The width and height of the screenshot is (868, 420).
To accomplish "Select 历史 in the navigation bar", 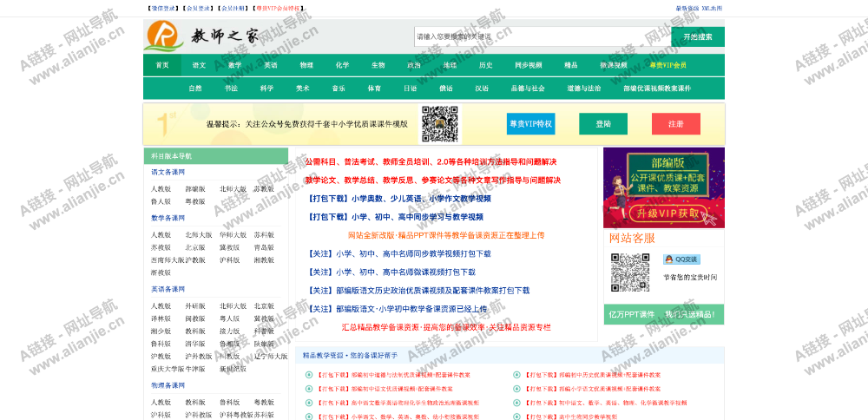I will (485, 65).
